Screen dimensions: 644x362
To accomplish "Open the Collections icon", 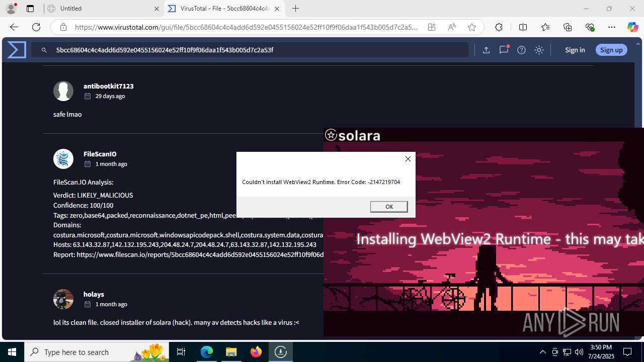I will click(568, 27).
